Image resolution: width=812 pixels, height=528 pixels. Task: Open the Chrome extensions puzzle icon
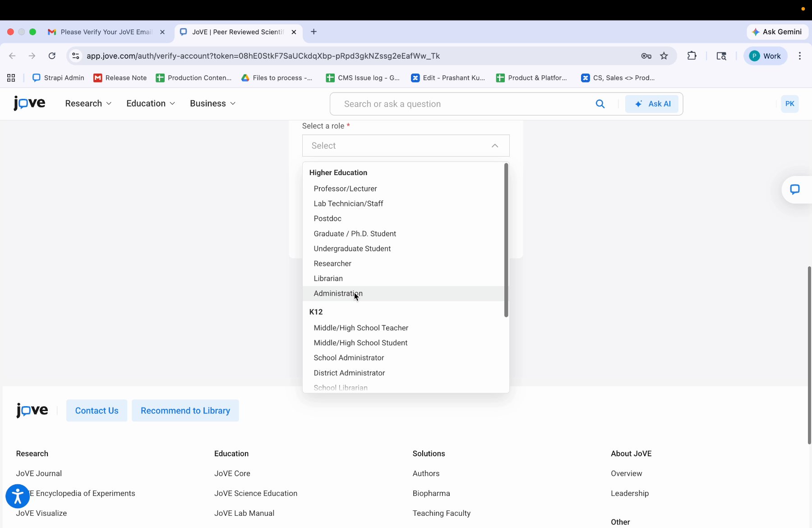pyautogui.click(x=692, y=56)
